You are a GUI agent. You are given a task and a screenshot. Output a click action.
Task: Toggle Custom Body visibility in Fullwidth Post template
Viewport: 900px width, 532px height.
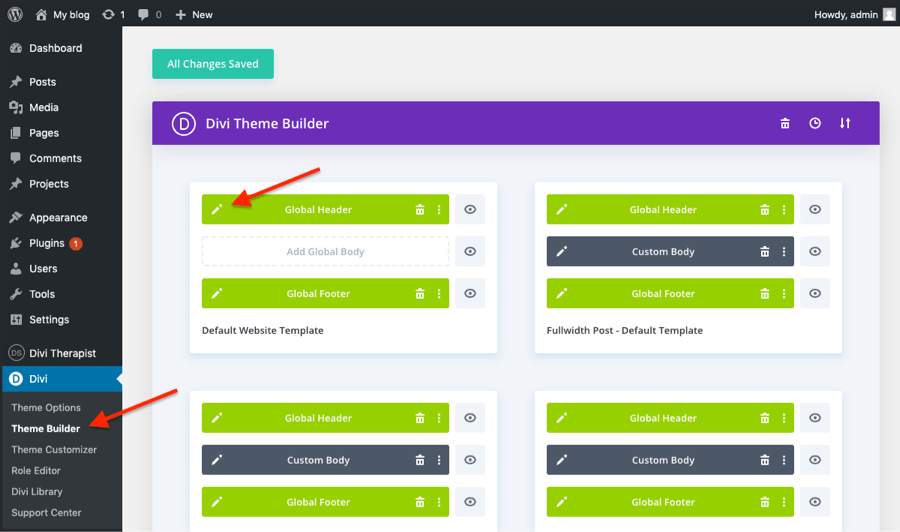point(815,251)
